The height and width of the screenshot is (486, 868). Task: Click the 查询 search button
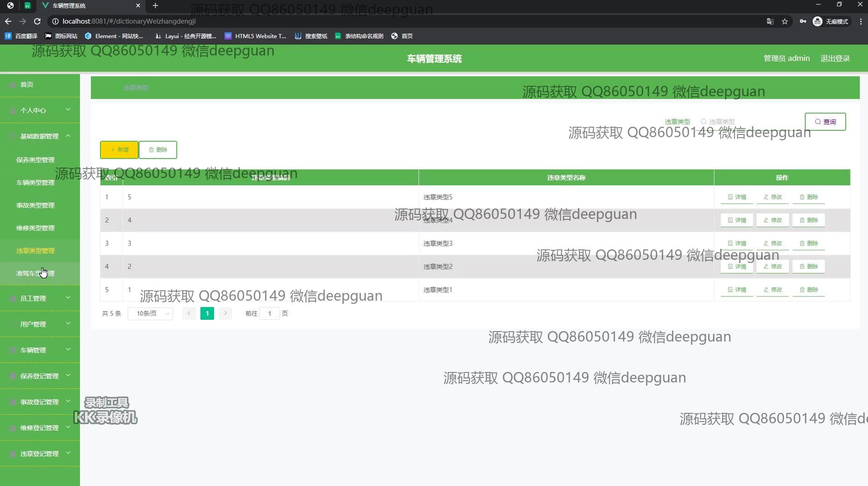click(825, 122)
